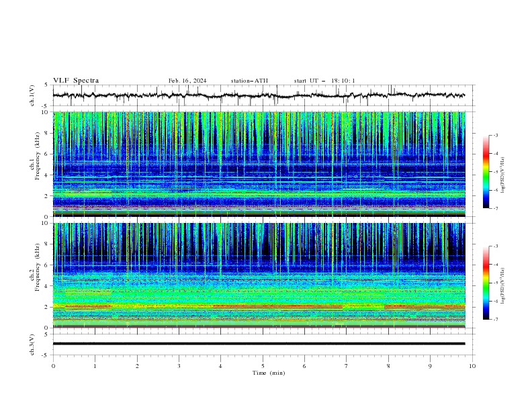Screen dimensions: 532x411
Task: Click the lower colorbar "log(PSD)(V²/Hz)" label
Action: (x=503, y=286)
